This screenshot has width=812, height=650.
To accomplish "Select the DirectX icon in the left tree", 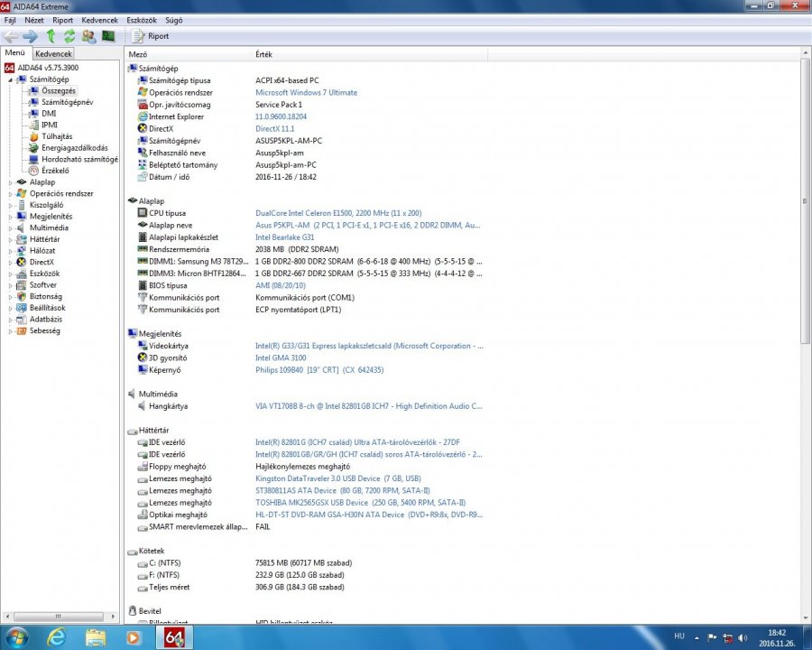I will click(22, 263).
